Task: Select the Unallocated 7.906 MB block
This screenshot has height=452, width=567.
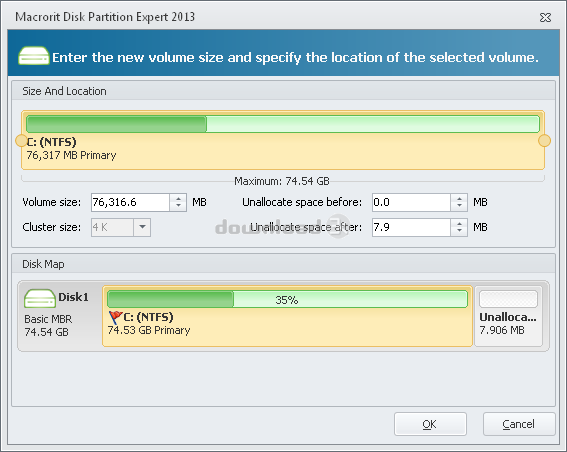Action: [x=508, y=316]
